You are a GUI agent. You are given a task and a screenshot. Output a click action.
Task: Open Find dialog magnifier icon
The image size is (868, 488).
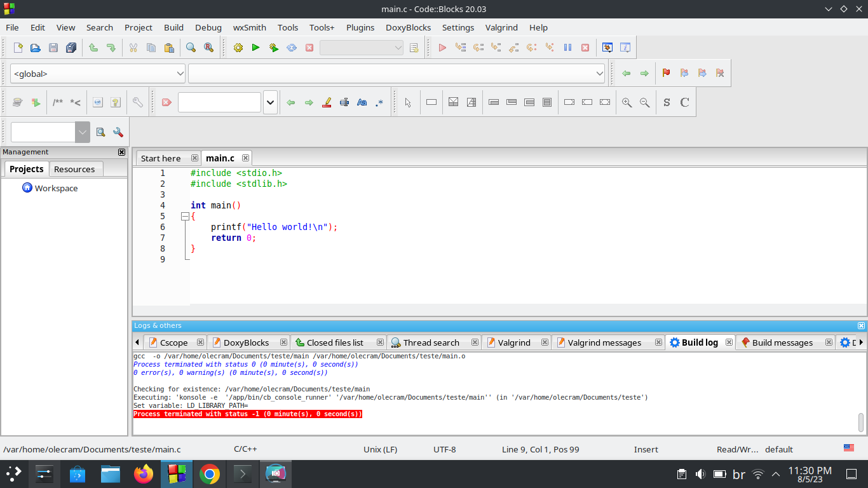[x=191, y=48]
